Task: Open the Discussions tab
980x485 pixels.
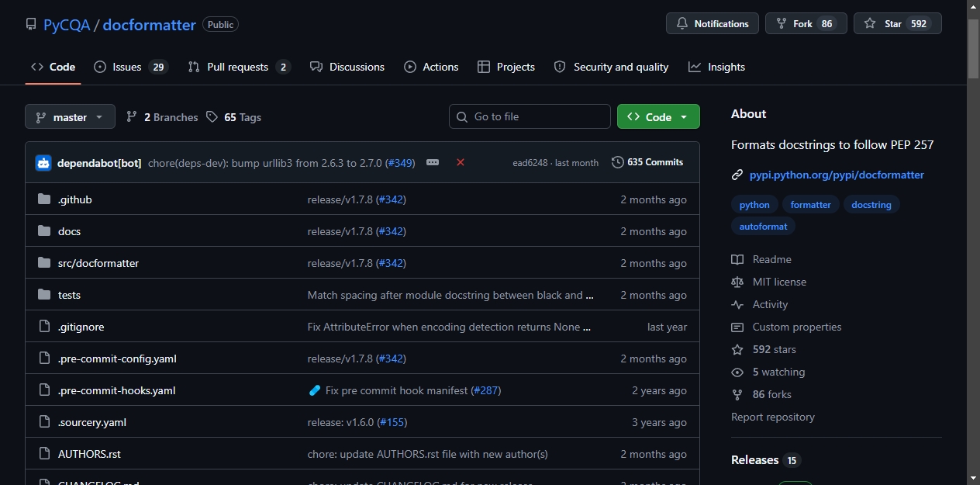Action: point(347,67)
